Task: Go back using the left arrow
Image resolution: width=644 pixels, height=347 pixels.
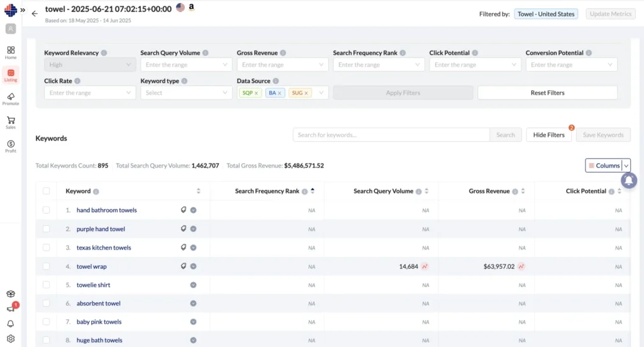Action: 35,14
